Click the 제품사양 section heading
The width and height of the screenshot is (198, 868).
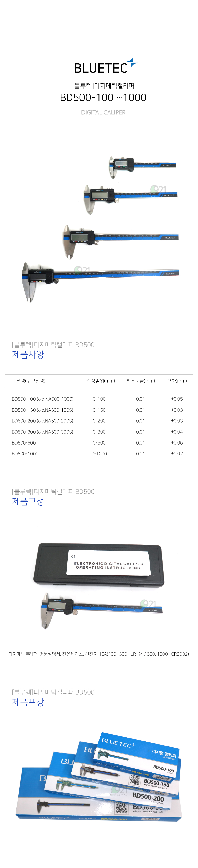[x=28, y=354]
